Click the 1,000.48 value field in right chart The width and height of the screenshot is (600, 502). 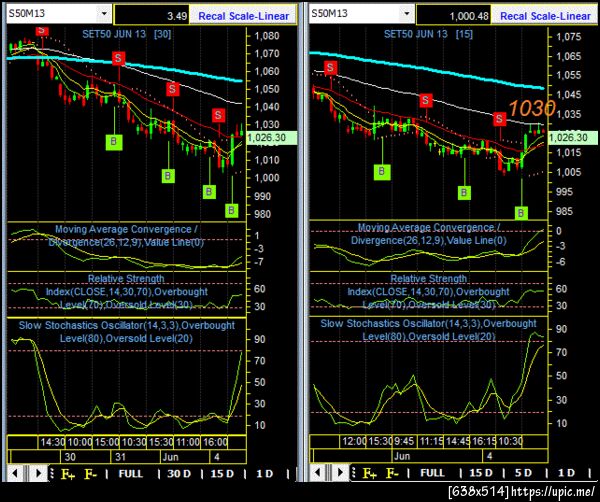tap(453, 16)
